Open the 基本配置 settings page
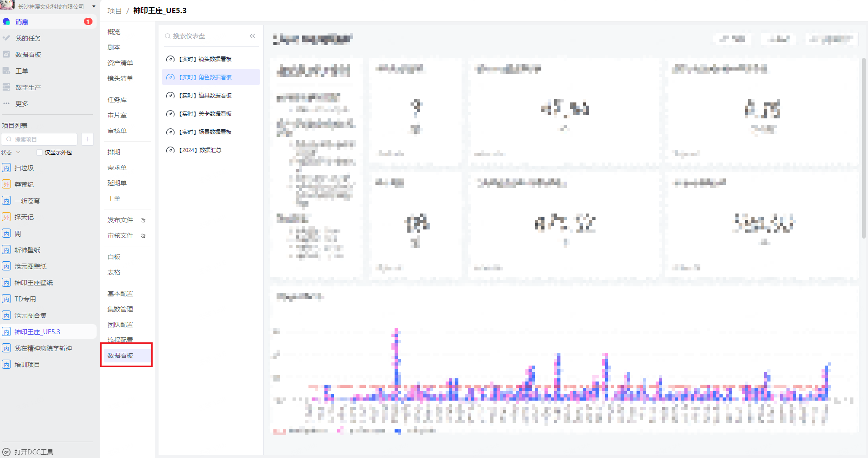This screenshot has width=868, height=458. 120,294
